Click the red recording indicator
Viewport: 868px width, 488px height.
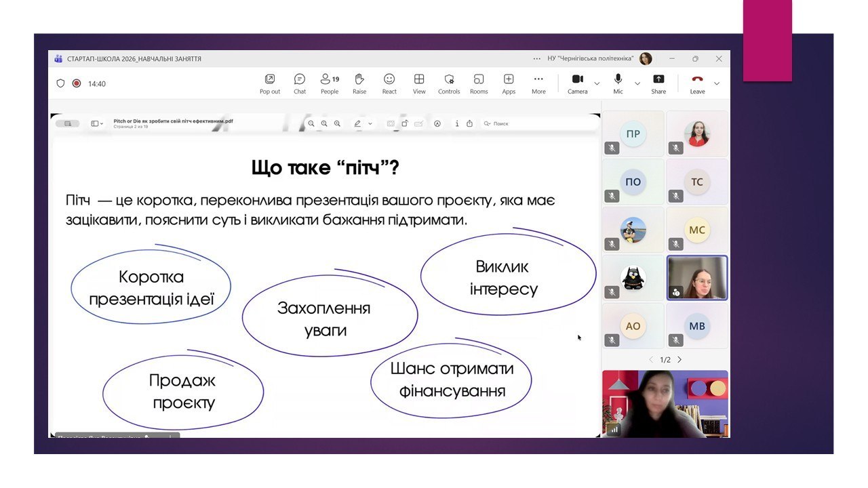click(x=77, y=83)
